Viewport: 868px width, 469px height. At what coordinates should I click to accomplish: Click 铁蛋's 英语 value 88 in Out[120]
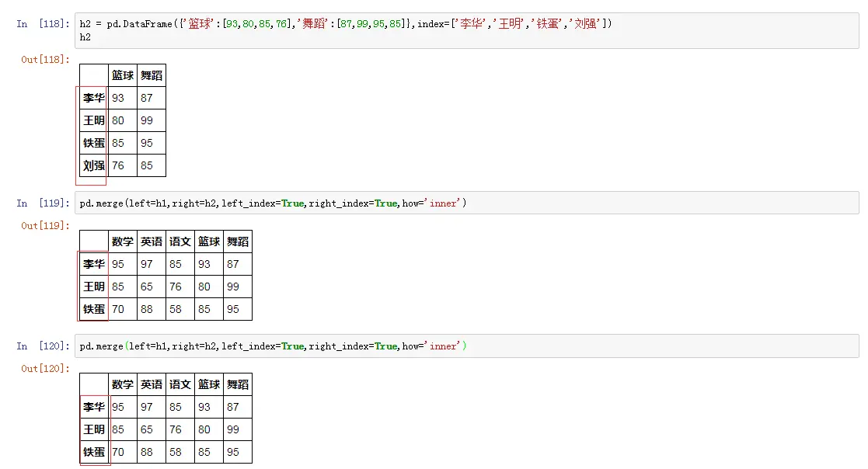click(x=151, y=452)
